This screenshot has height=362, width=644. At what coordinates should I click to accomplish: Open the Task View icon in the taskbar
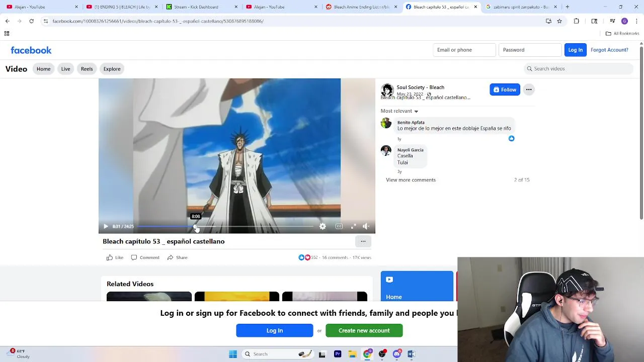(x=322, y=354)
